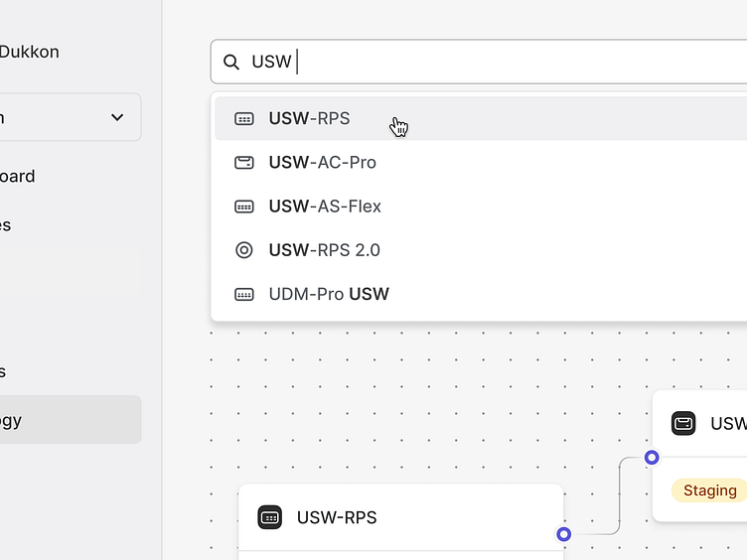Image resolution: width=747 pixels, height=560 pixels.
Task: Open the sidebar item below Dashboard
Action: click(x=8, y=225)
